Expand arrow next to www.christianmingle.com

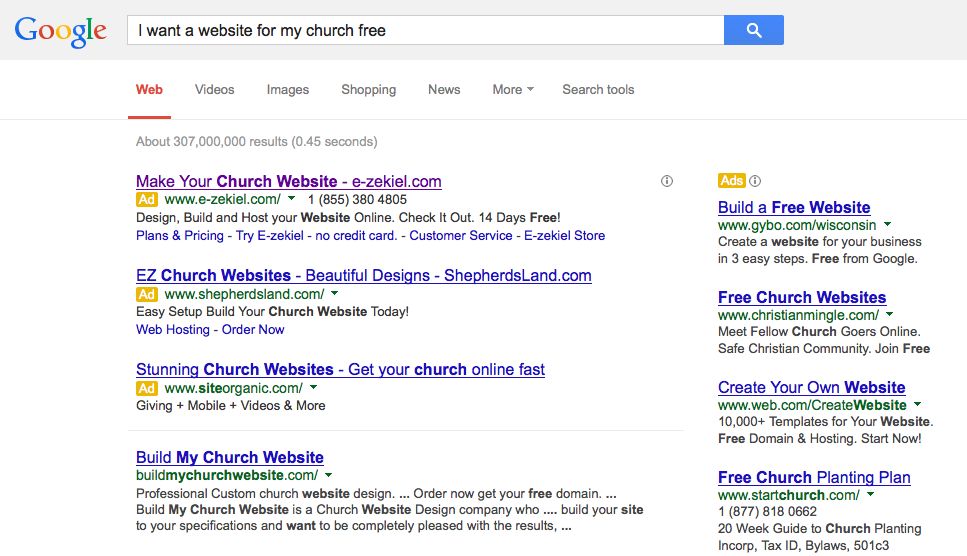pyautogui.click(x=889, y=314)
